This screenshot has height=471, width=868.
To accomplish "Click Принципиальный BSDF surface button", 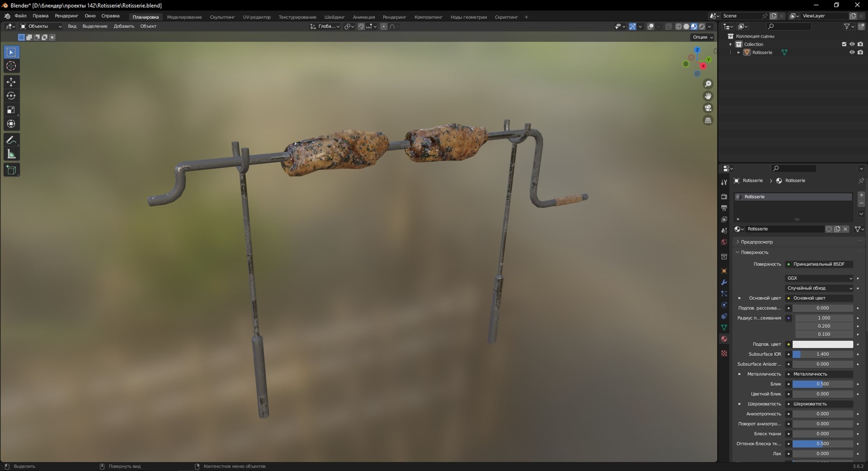I will (819, 264).
